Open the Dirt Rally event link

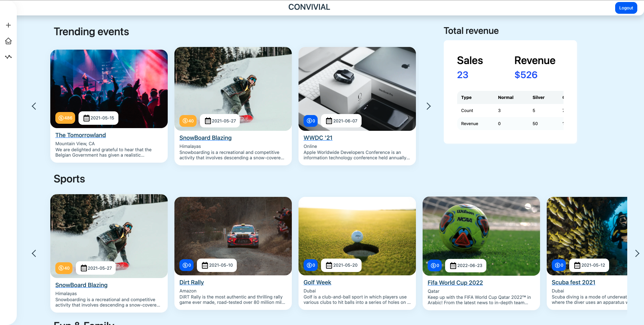coord(192,282)
